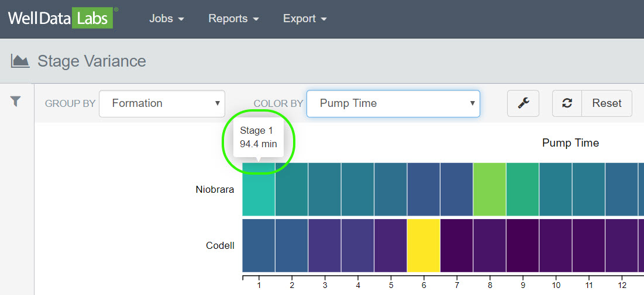
Task: Click the light green Niobrara stage 8 cell
Action: [490, 189]
